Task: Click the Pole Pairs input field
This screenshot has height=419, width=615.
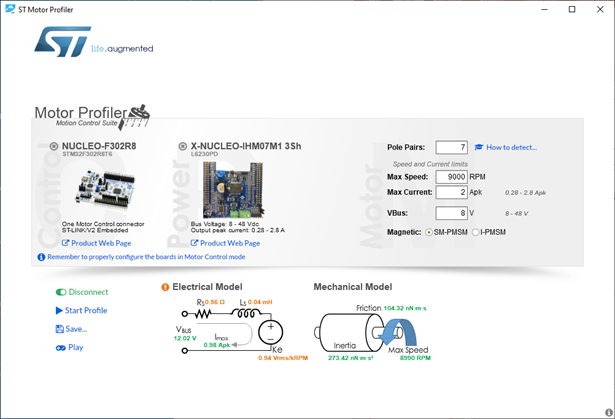Action: pos(450,148)
